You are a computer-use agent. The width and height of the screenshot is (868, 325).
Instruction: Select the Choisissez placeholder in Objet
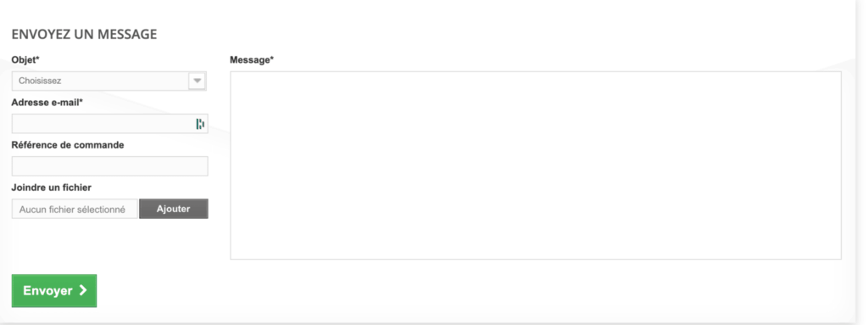pyautogui.click(x=40, y=81)
